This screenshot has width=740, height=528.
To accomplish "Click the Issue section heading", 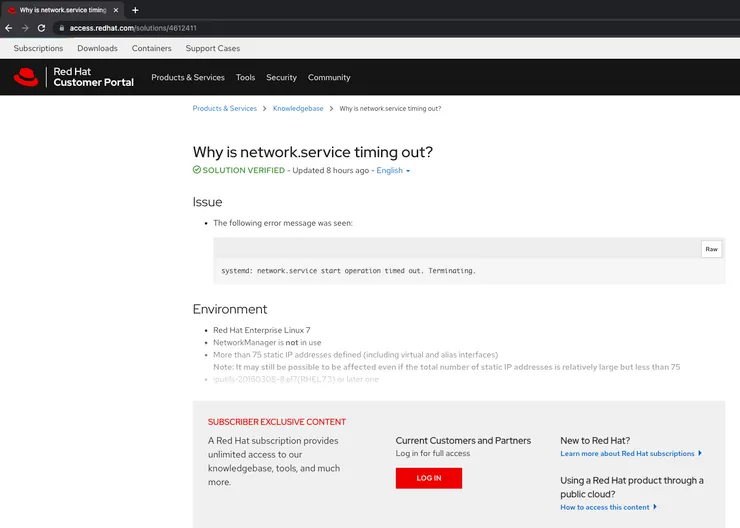I will click(207, 202).
